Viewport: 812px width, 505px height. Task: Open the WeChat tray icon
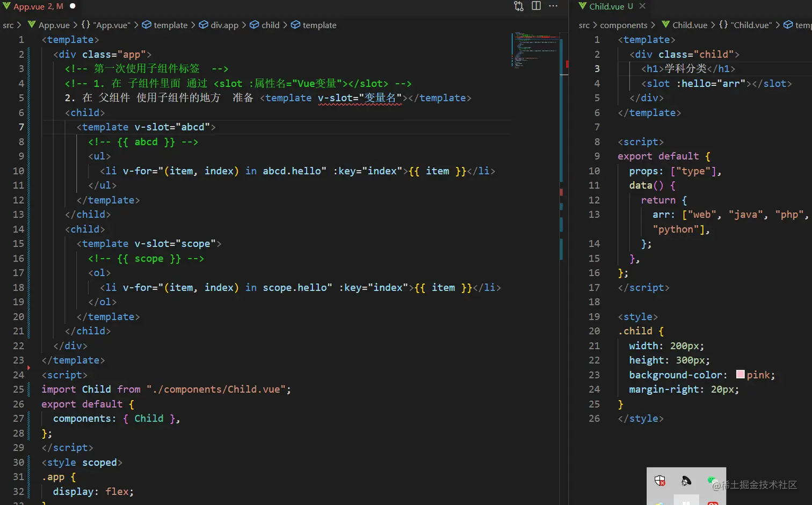click(x=712, y=480)
